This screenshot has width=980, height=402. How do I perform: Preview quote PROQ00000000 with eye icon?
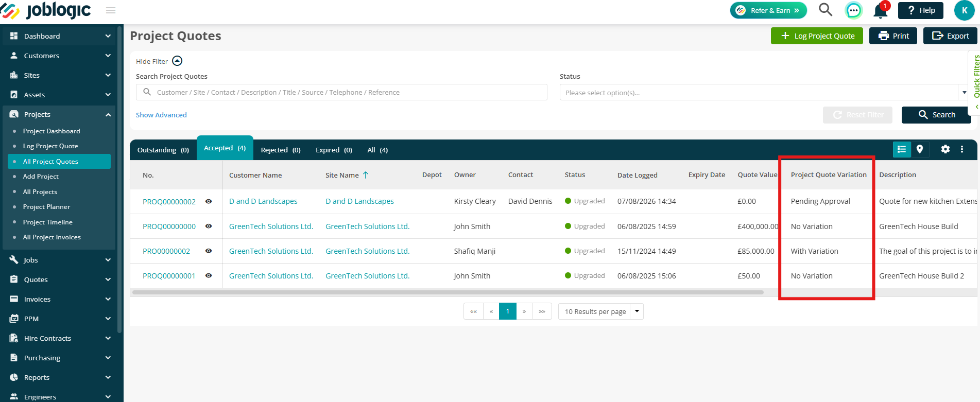click(209, 226)
